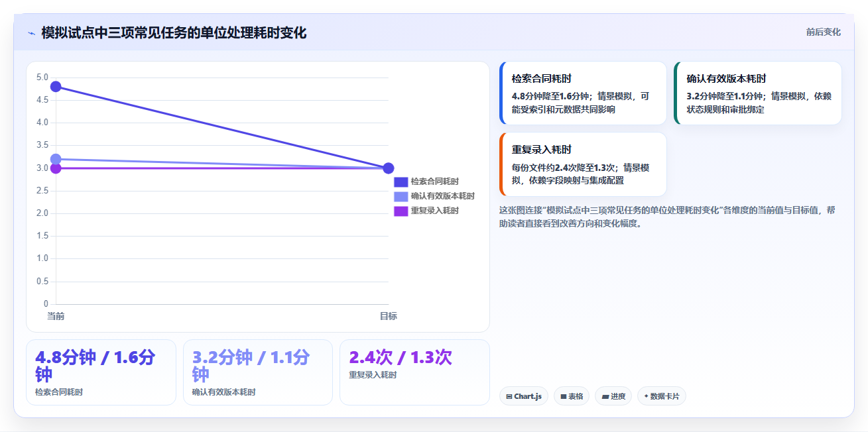The image size is (868, 432).
Task: Click the stat value 4.8分钟 / 1.6分钟
Action: pyautogui.click(x=95, y=366)
